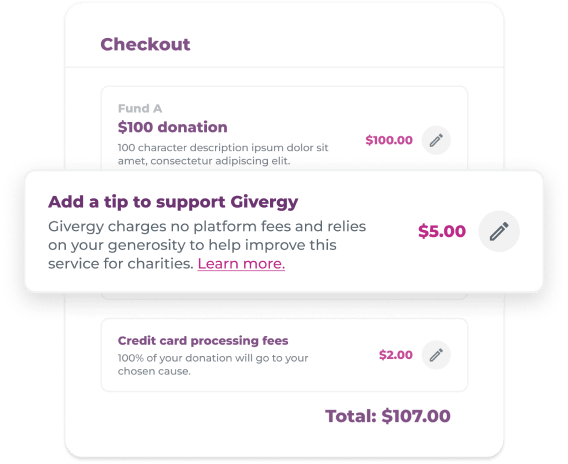Select the Fund A donation card
This screenshot has width=568, height=464.
tap(284, 128)
